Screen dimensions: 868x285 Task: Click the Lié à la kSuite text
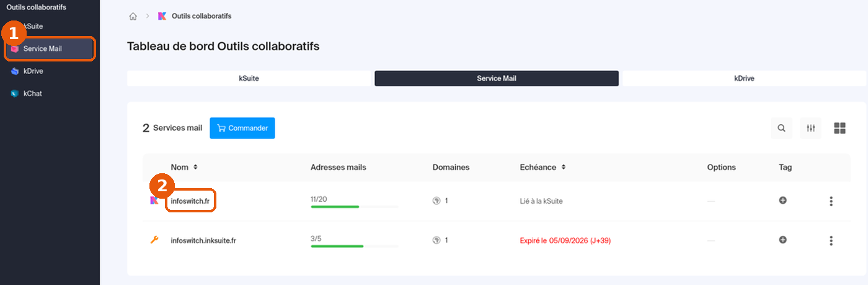(541, 201)
